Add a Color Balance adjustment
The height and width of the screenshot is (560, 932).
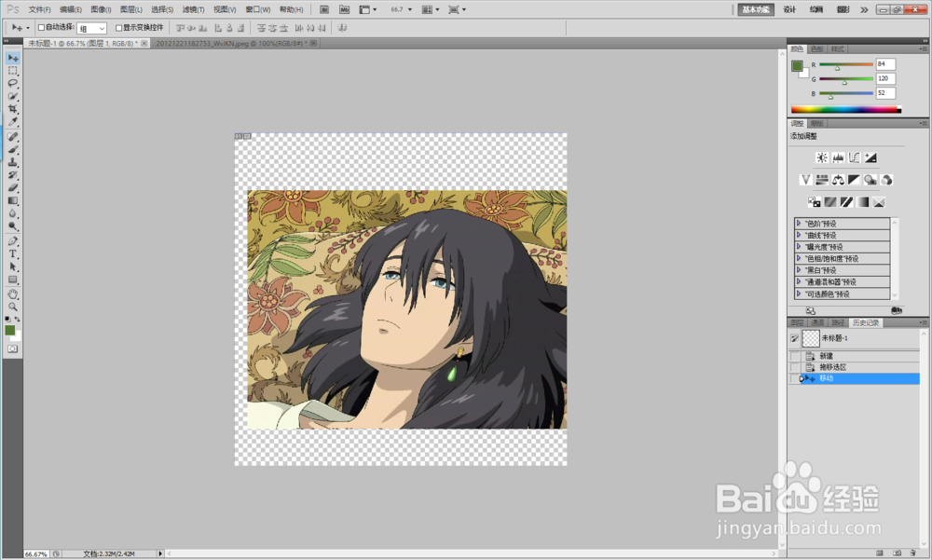[838, 180]
